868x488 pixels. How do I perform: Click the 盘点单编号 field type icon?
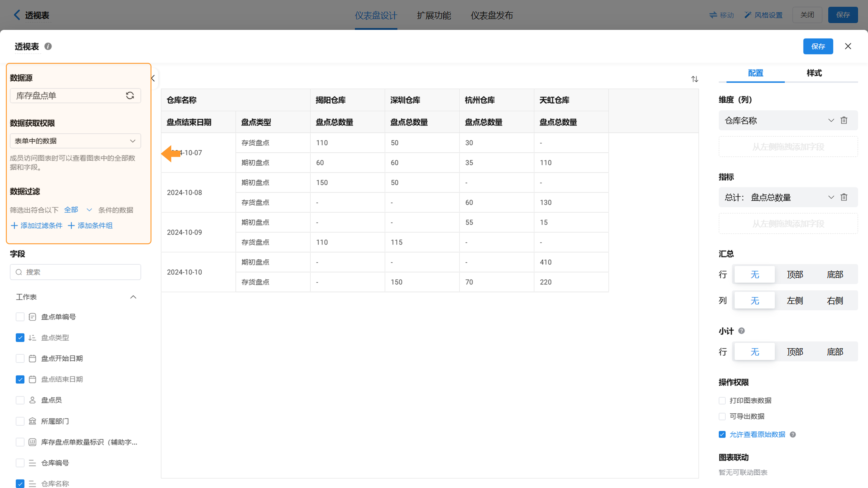click(x=32, y=317)
